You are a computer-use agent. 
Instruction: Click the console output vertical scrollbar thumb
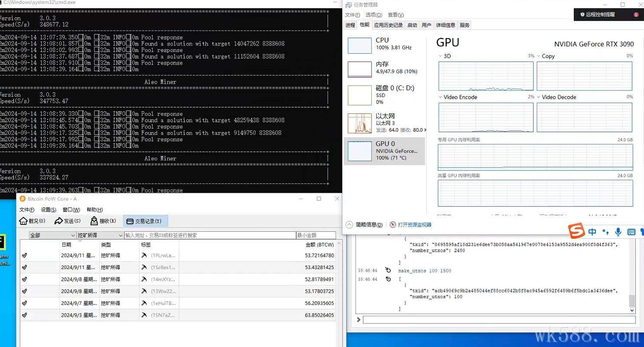coord(632,301)
